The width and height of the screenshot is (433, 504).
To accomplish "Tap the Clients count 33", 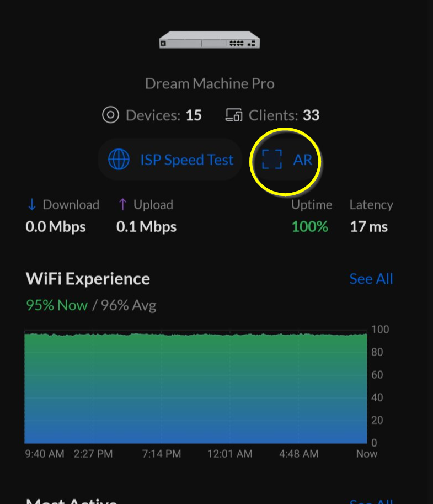I will click(x=311, y=115).
